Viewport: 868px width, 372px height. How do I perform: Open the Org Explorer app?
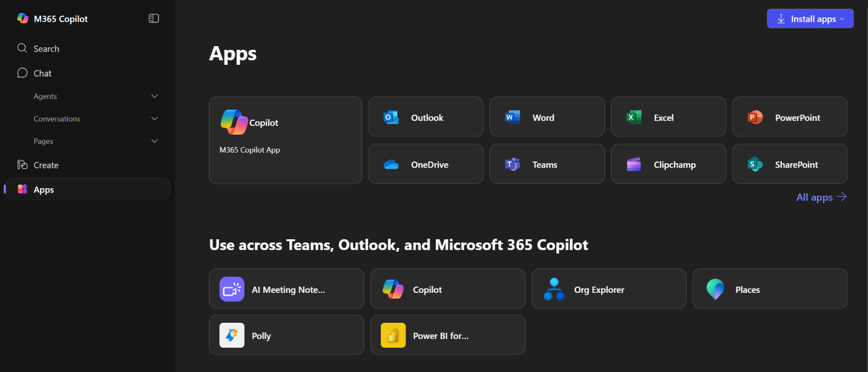pos(609,289)
